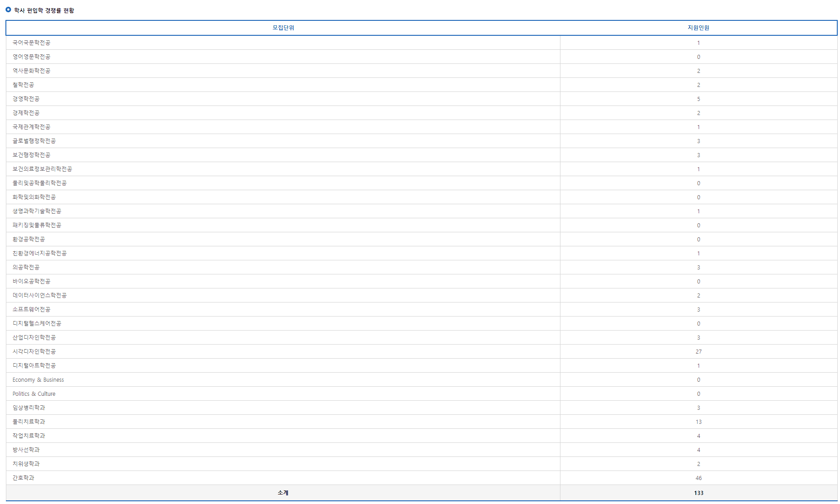Viewport: 840px width, 504px height.
Task: Select the 임상병리학과 row label
Action: pyautogui.click(x=29, y=408)
